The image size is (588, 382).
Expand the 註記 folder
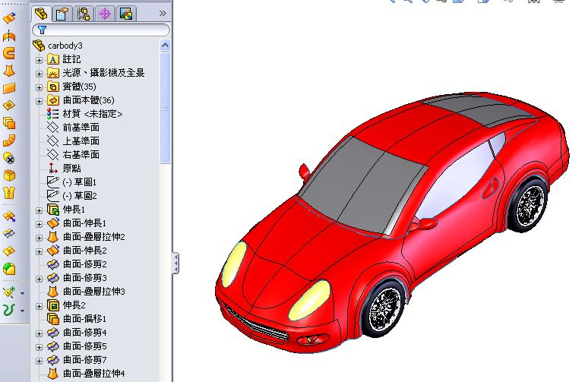[39, 60]
